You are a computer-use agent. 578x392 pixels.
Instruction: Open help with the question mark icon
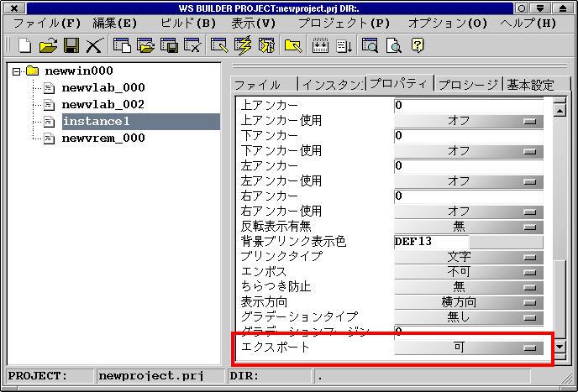coord(418,45)
